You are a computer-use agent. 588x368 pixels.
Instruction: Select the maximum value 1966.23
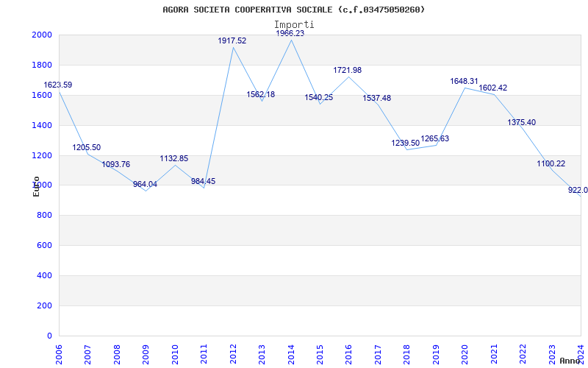[290, 33]
